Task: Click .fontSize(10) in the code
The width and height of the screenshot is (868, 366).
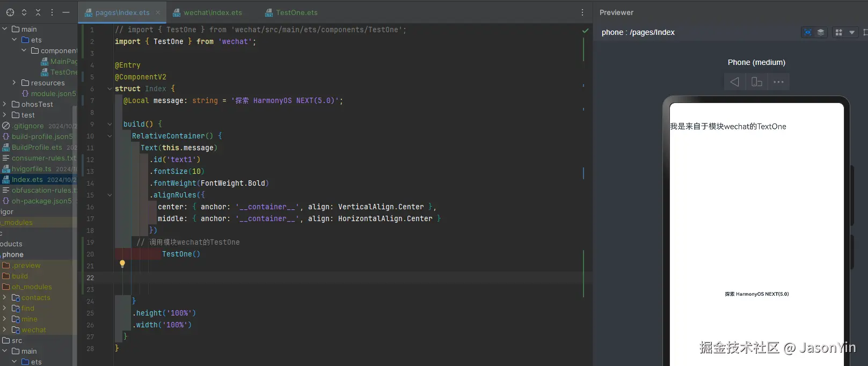Action: click(177, 171)
